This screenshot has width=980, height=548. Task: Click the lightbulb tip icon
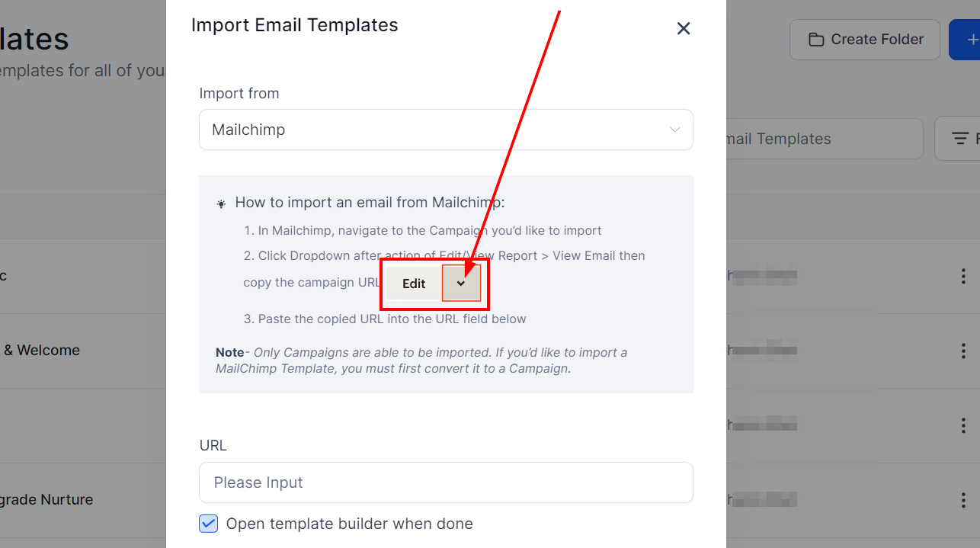click(221, 203)
